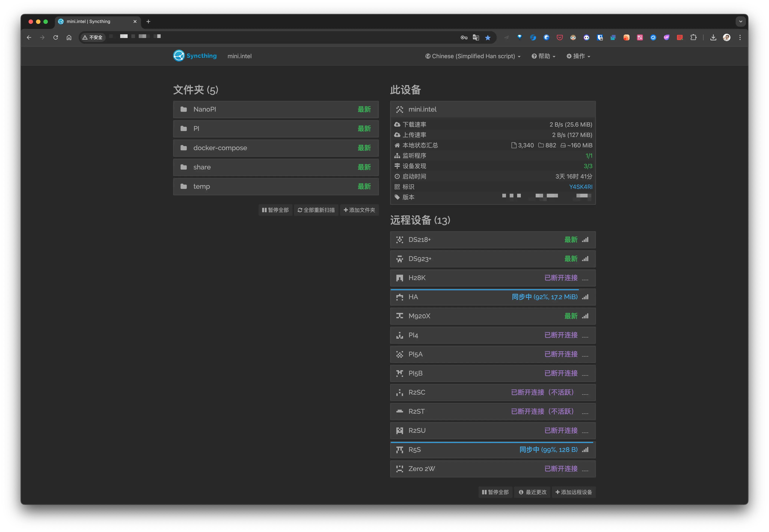Screen dimensions: 769x532
Task: Click the Y4SK4RI device ID link
Action: 580,187
